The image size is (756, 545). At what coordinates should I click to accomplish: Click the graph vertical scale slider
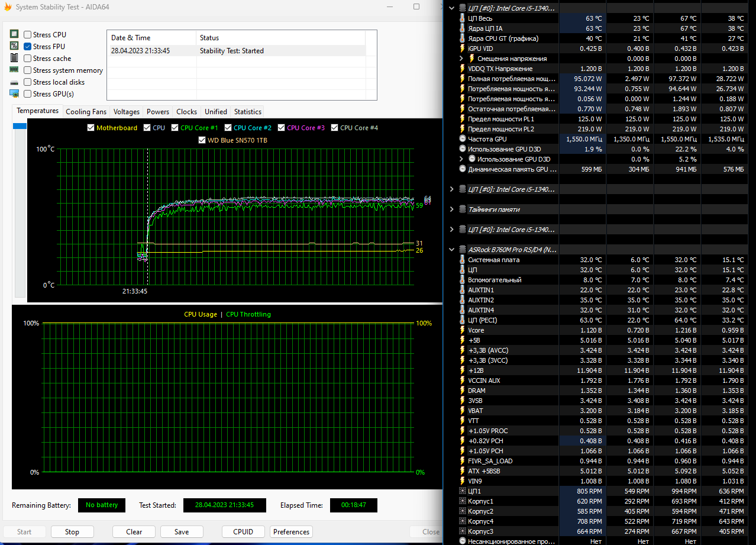pos(20,126)
